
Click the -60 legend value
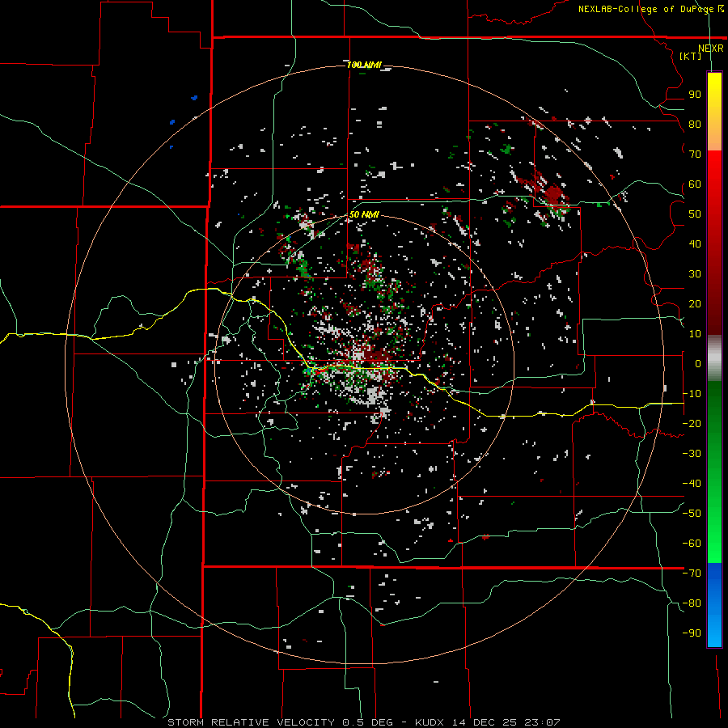(x=692, y=544)
